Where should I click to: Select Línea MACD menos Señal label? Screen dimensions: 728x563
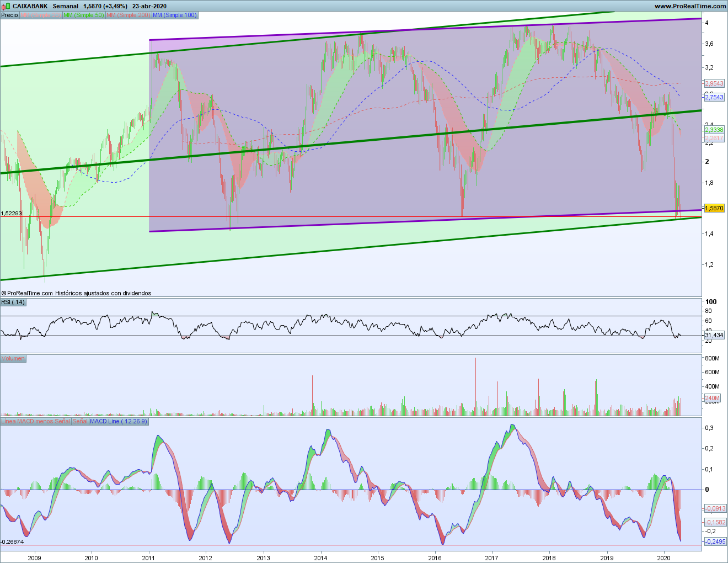click(x=35, y=421)
